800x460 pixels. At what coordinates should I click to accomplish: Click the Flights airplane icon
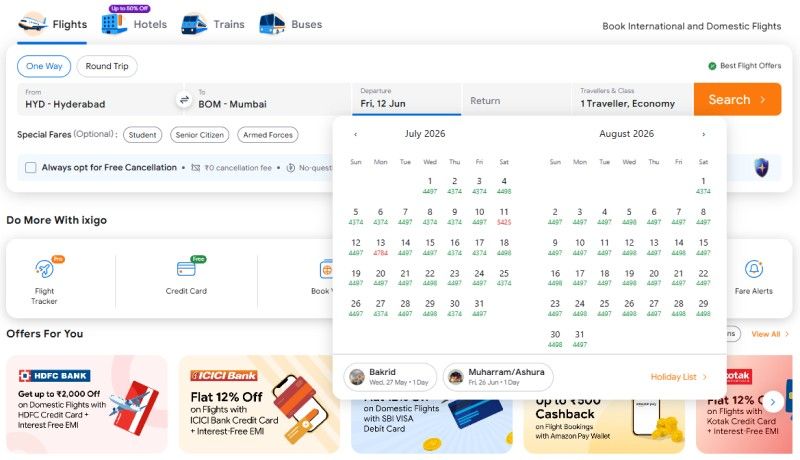coord(32,23)
